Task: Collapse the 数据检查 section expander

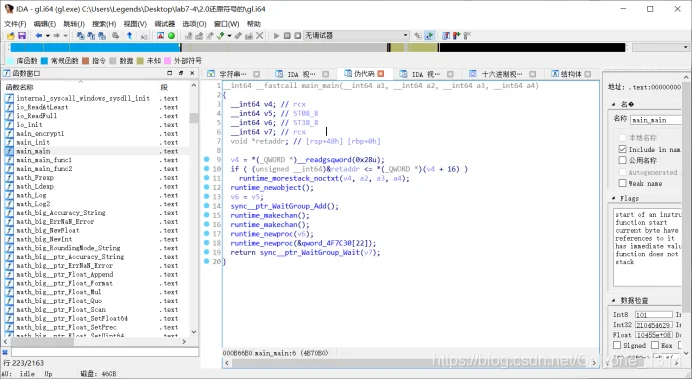Action: pos(614,300)
